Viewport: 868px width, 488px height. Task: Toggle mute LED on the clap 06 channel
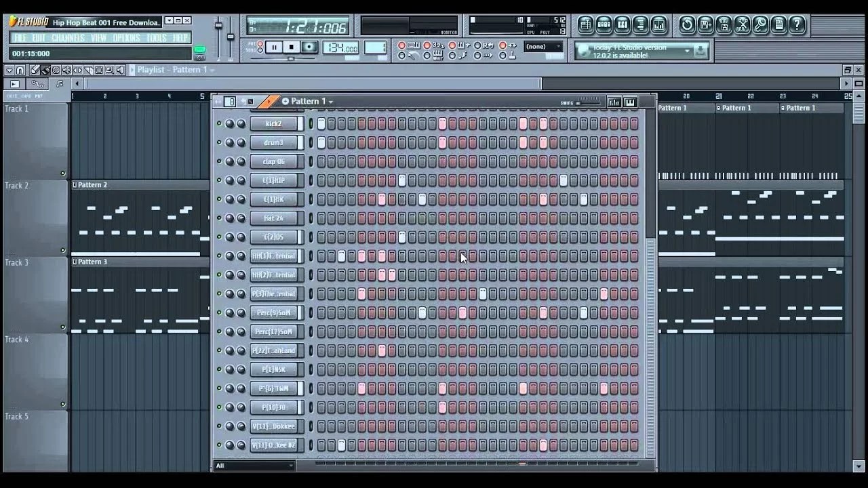click(218, 161)
